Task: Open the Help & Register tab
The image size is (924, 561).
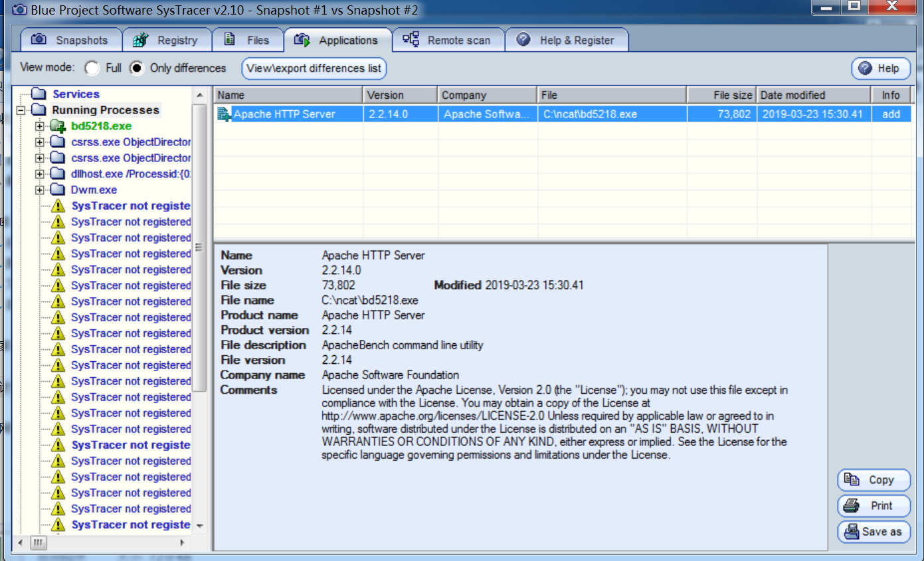Action: point(567,40)
